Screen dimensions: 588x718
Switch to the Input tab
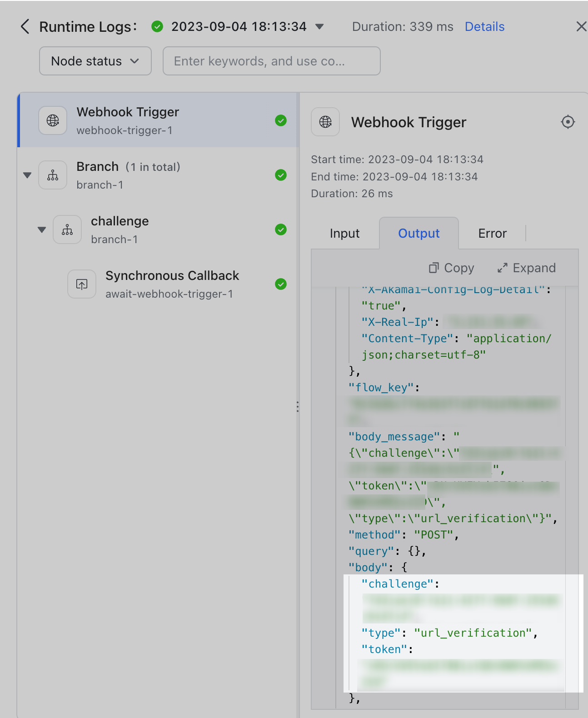(x=344, y=234)
